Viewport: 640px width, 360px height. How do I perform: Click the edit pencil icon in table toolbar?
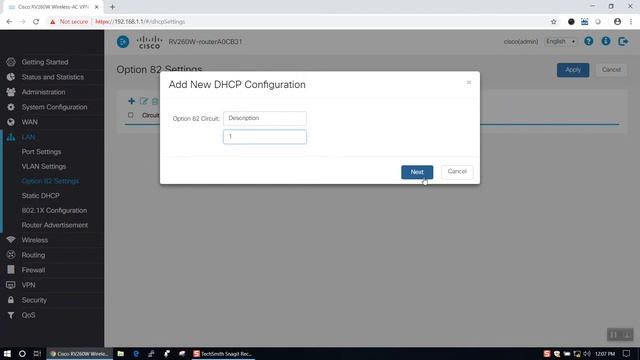pos(144,101)
